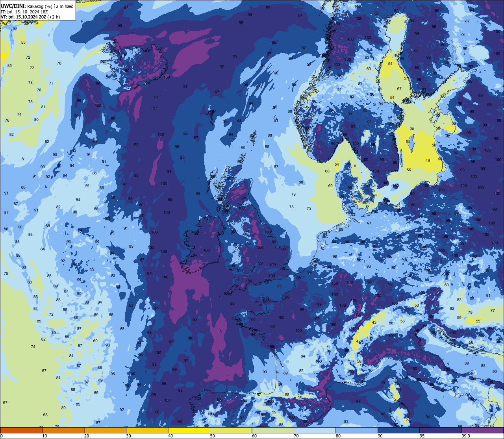Click the 80–90 light blue legend swatch

tap(357, 430)
